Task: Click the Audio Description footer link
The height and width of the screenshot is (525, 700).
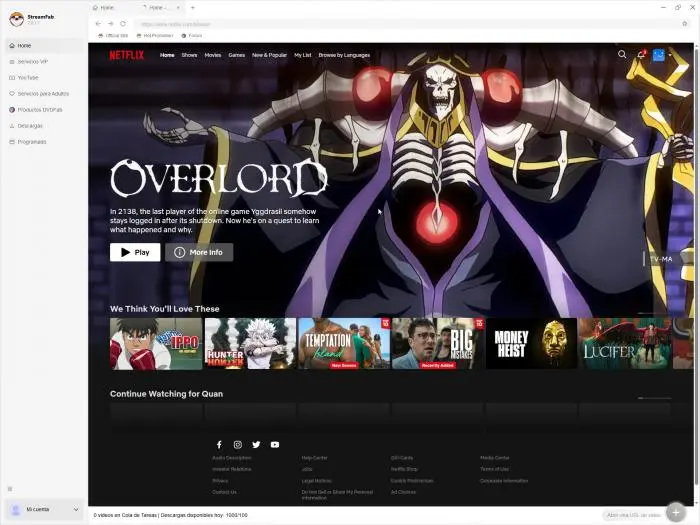Action: click(x=232, y=458)
